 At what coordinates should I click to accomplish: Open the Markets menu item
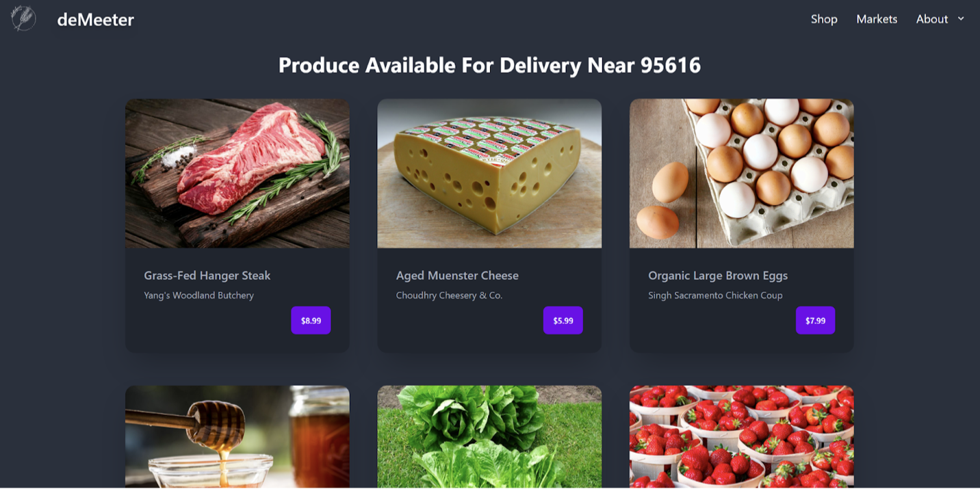[877, 19]
